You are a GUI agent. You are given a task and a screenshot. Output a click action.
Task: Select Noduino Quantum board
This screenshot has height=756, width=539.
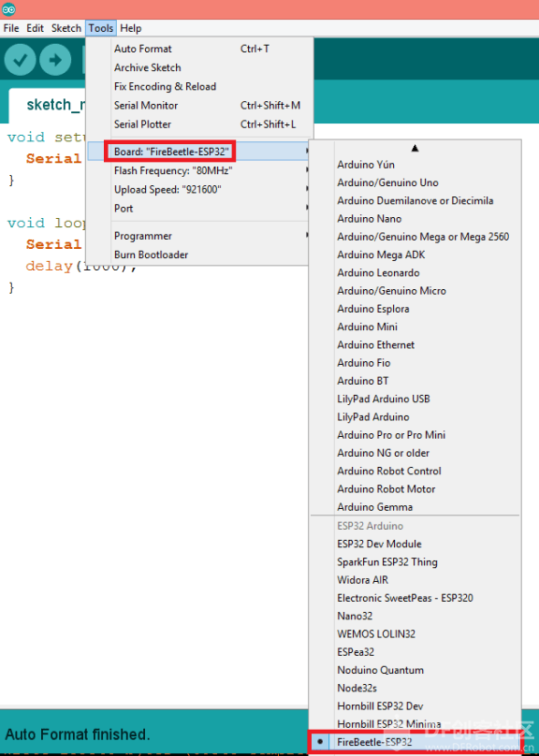(415, 670)
